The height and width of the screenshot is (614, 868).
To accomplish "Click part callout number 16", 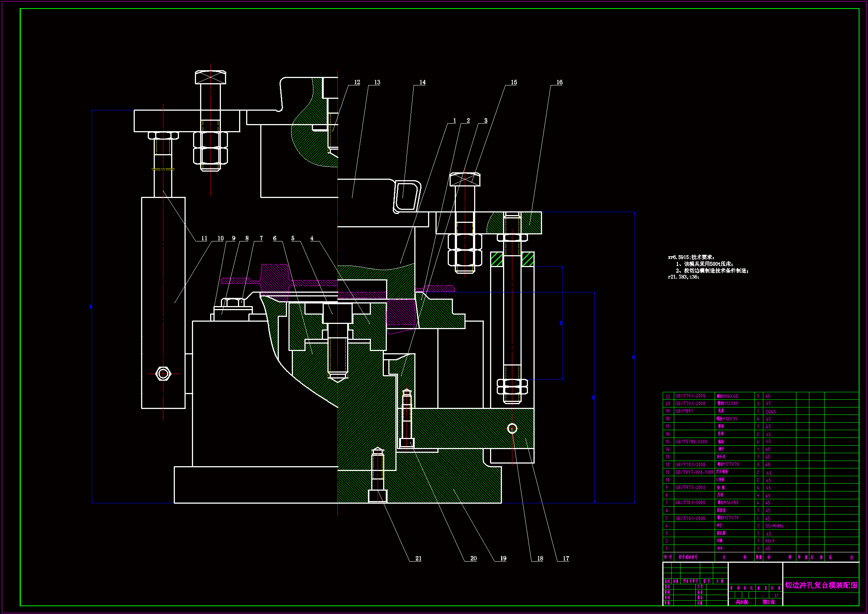I will tap(559, 82).
